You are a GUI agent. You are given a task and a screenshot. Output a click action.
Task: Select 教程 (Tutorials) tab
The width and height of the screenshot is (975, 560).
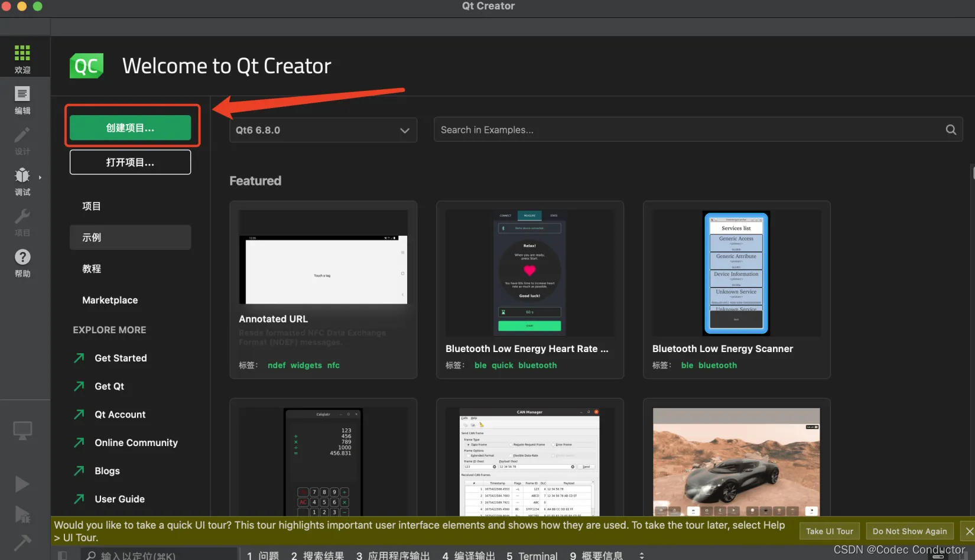tap(130, 269)
